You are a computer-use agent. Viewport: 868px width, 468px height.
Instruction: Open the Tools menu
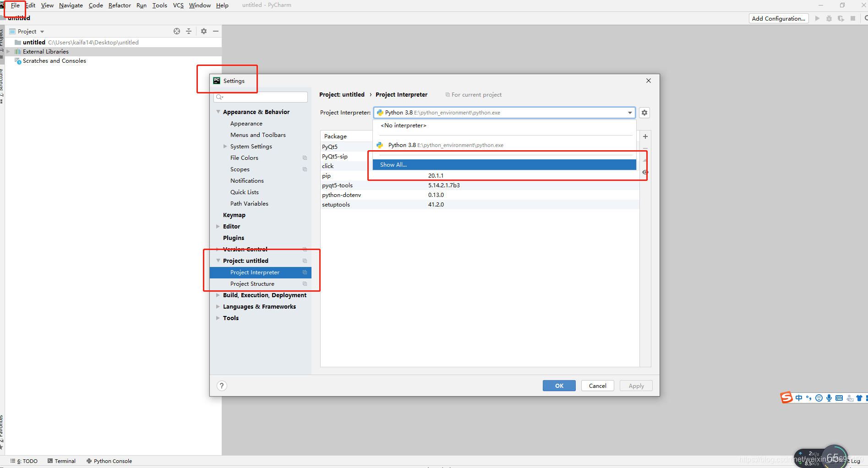coord(159,5)
